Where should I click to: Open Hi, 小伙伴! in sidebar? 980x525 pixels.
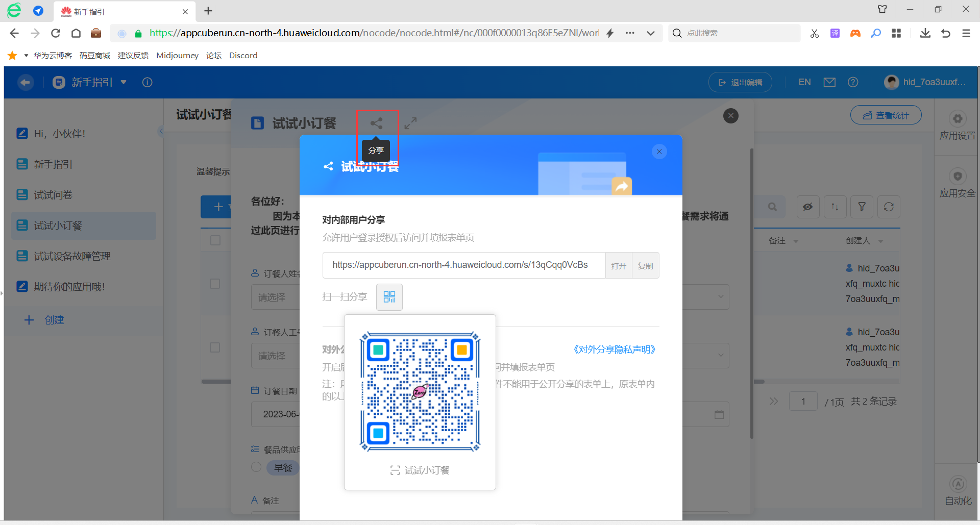[84, 134]
